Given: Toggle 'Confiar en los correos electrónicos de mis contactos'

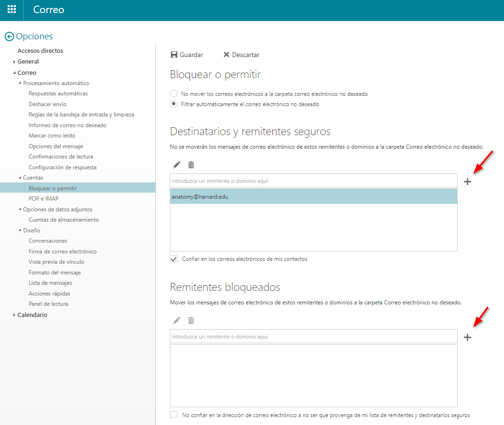Looking at the screenshot, I should [x=174, y=259].
